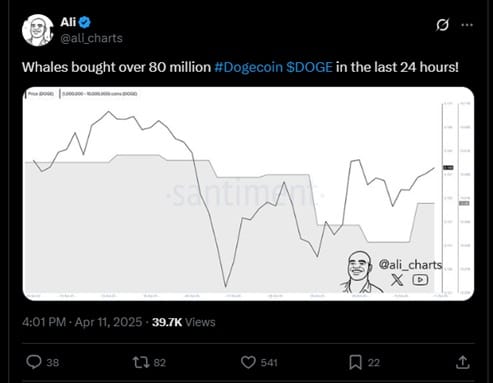493x383 pixels.
Task: Click the X logo in chart watermark
Action: tap(397, 279)
